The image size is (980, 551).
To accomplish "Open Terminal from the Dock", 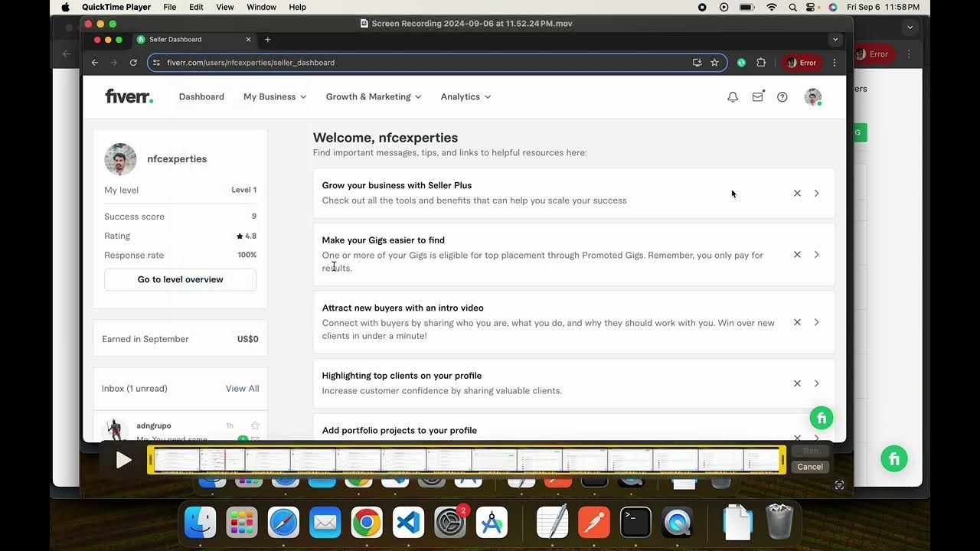I will [x=635, y=523].
